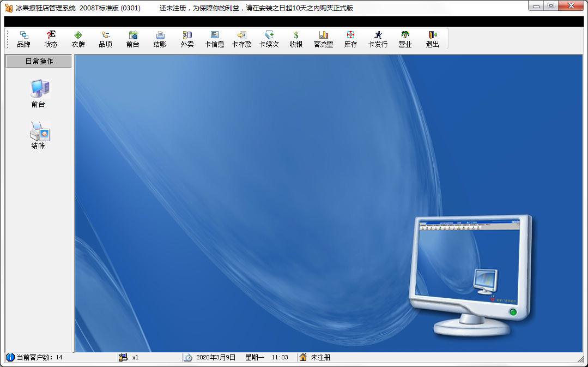Open 前台 from the left sidebar
The height and width of the screenshot is (367, 588).
pos(39,93)
